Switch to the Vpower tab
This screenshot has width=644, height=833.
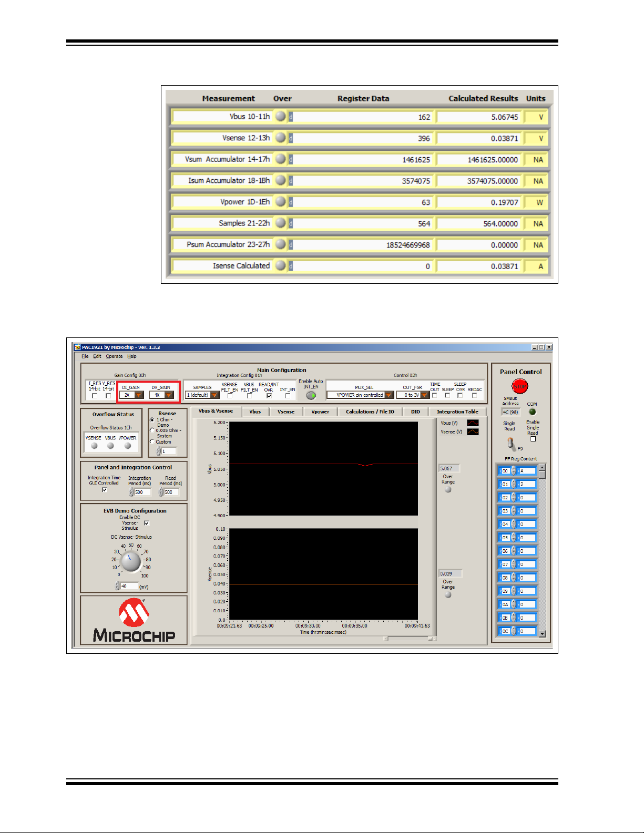coord(320,412)
